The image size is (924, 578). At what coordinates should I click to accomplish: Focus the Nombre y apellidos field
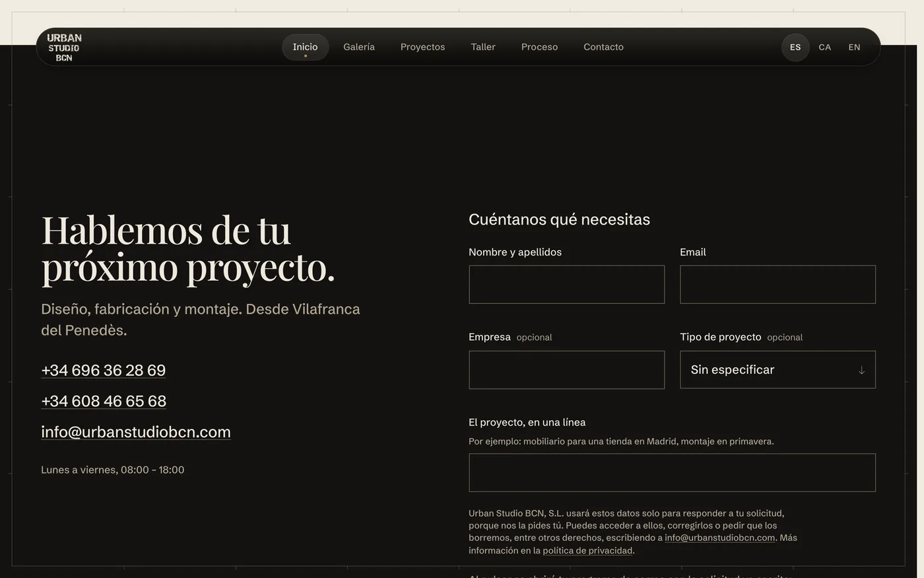point(566,285)
